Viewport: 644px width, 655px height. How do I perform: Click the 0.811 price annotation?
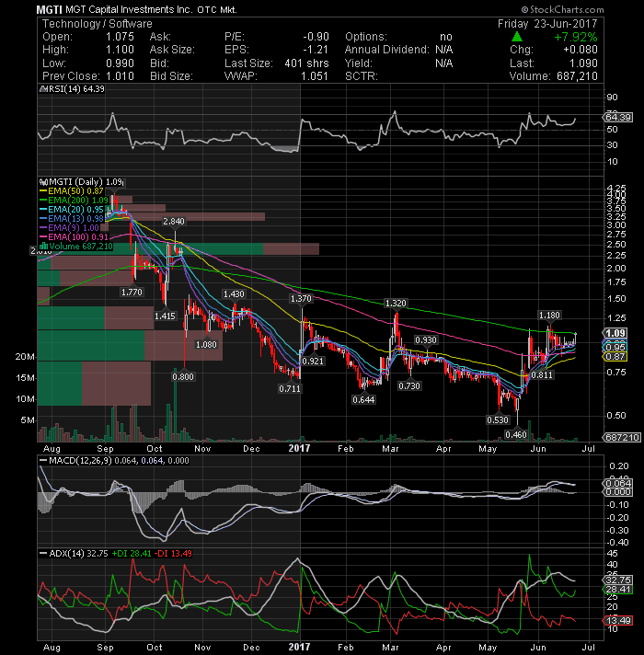(542, 375)
